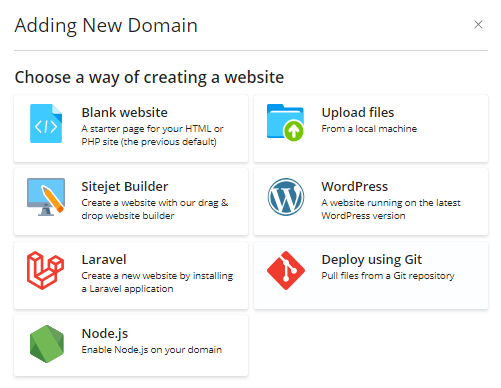Choose the Blank website title
The width and height of the screenshot is (501, 388).
click(x=125, y=112)
